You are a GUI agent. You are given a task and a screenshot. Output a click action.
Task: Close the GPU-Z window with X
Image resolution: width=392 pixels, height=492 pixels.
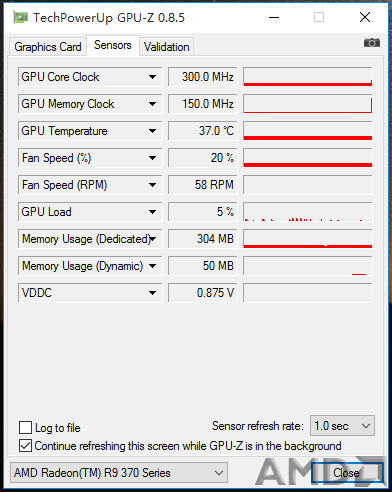click(x=365, y=17)
